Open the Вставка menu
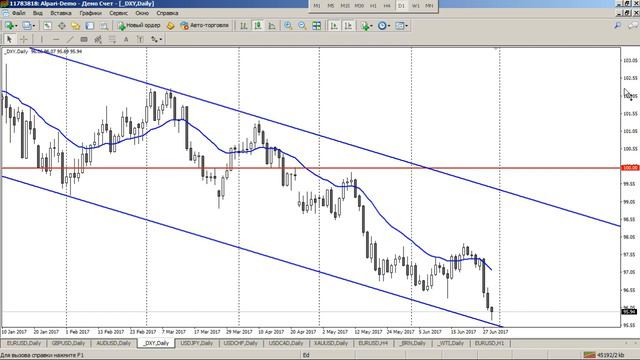The height and width of the screenshot is (360, 640). [61, 13]
